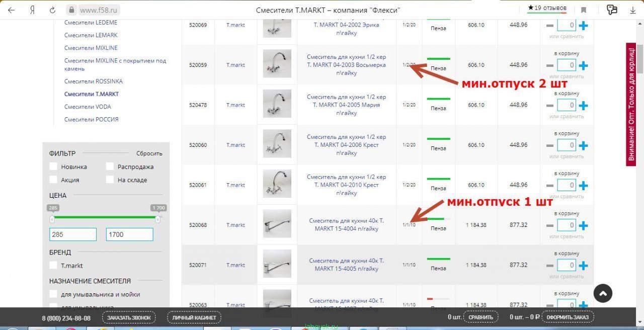
Task: Check the T.markt brand checkbox
Action: [53, 265]
